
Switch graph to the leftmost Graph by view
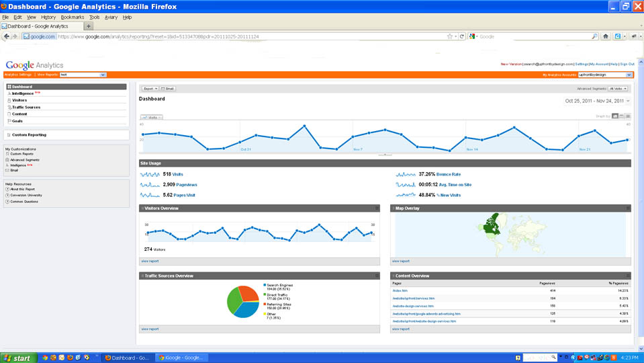614,116
